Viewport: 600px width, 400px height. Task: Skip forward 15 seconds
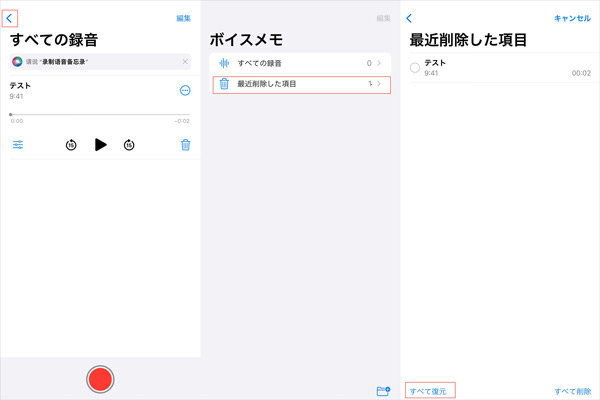point(129,145)
